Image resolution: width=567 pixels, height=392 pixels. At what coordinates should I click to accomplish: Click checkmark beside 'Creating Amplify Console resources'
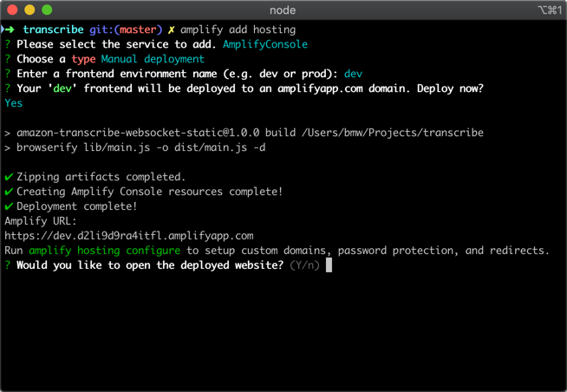click(9, 192)
